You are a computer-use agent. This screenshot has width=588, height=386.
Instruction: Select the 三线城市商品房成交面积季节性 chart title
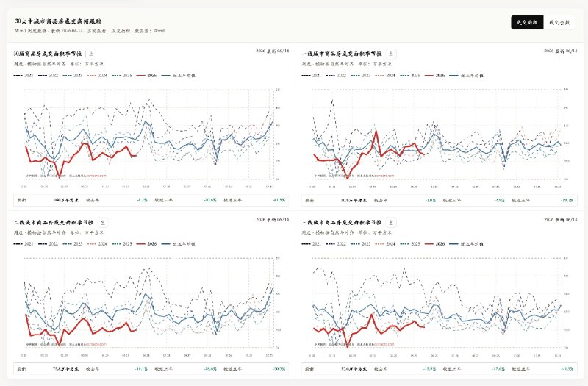[342, 222]
